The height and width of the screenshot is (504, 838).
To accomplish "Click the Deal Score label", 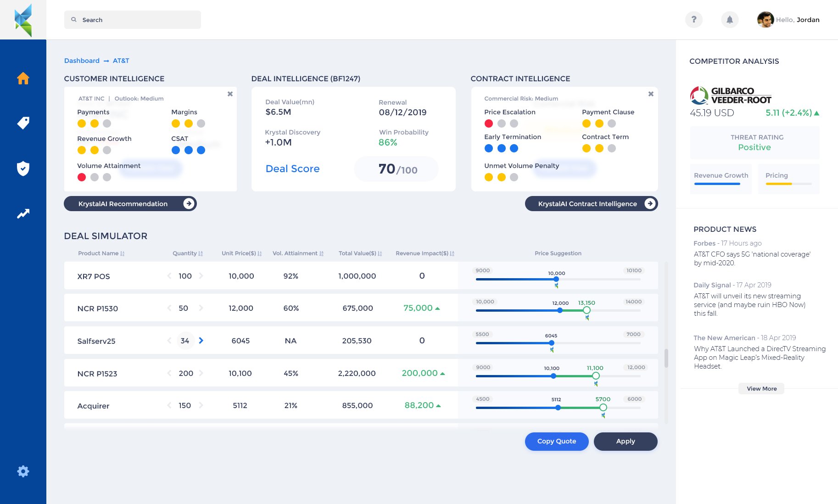I will (292, 169).
